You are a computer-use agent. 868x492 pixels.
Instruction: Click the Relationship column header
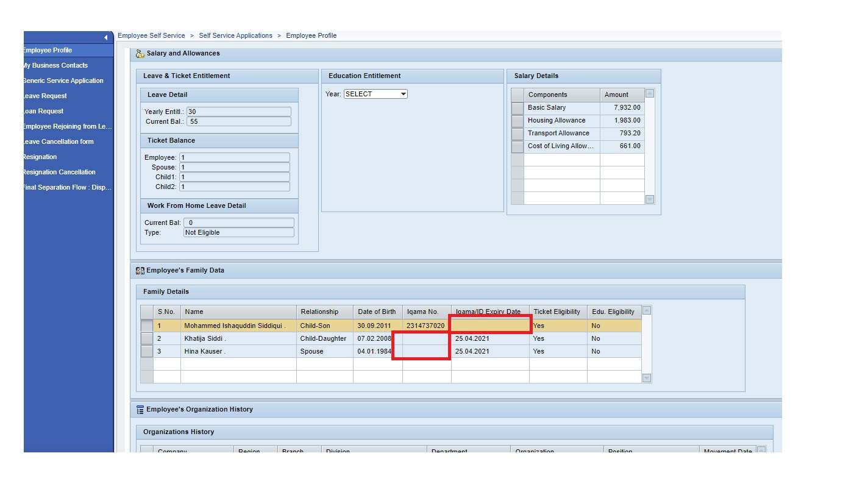pos(325,312)
